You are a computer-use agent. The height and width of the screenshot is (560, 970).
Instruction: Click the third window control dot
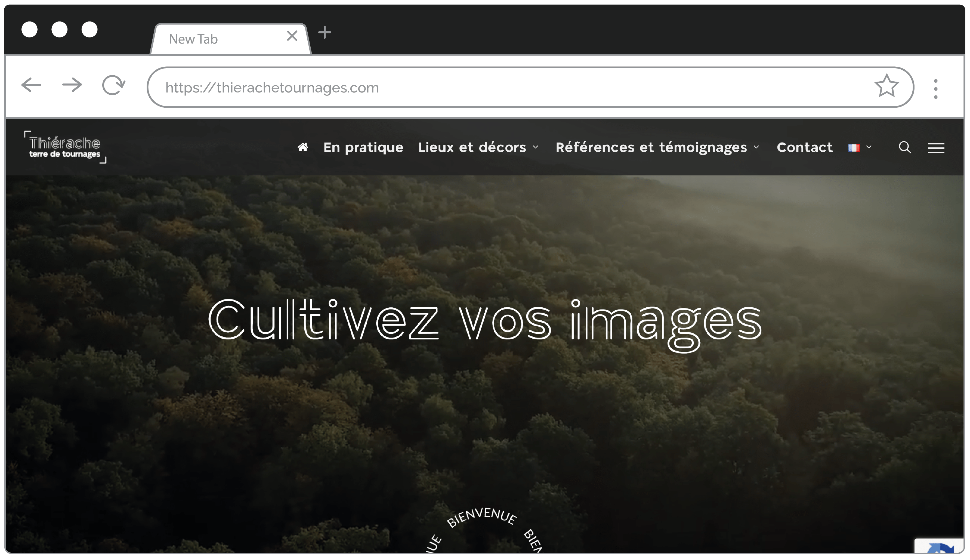click(x=89, y=30)
